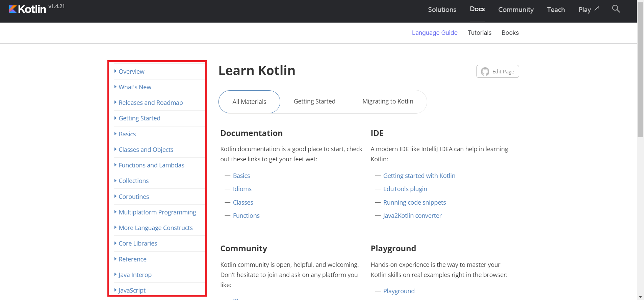This screenshot has height=300, width=644.
Task: Expand the Basics sidebar arrow
Action: pyautogui.click(x=115, y=134)
